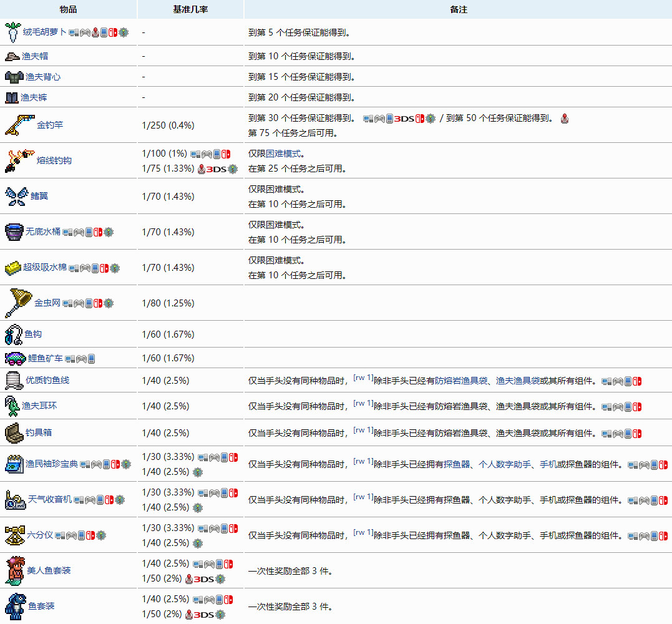This screenshot has width=672, height=624.
Task: Click the 金钓竿 golden fishing rod icon
Action: (x=19, y=125)
